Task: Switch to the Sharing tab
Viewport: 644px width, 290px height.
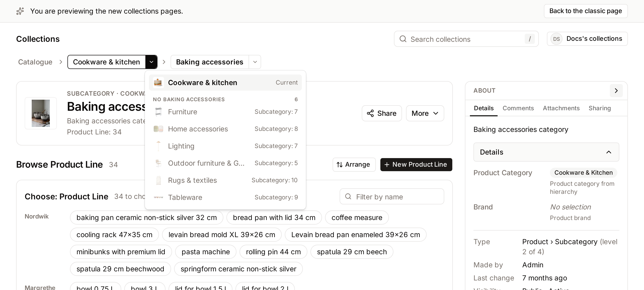Action: [600, 108]
